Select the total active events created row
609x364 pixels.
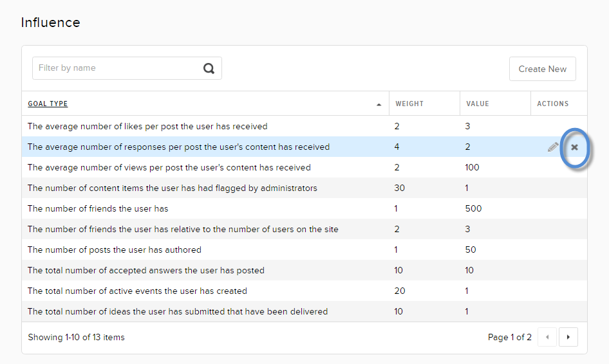[x=137, y=291]
